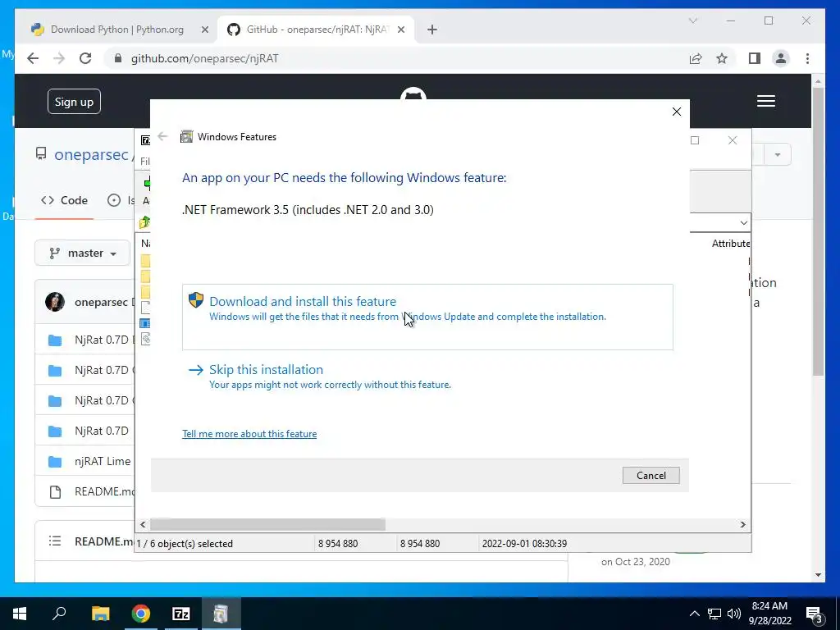Screen dimensions: 840x630
Task: Click the Issues tab icon on GitHub
Action: pos(113,200)
